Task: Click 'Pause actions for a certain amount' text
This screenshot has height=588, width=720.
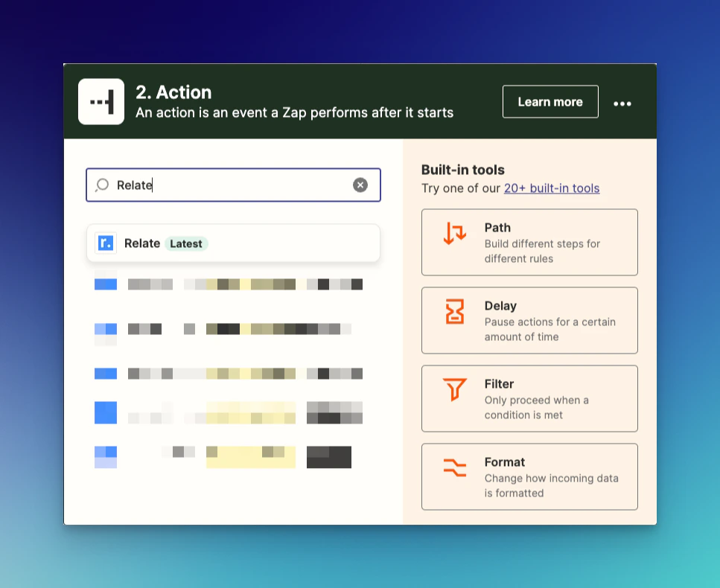Action: coord(550,329)
